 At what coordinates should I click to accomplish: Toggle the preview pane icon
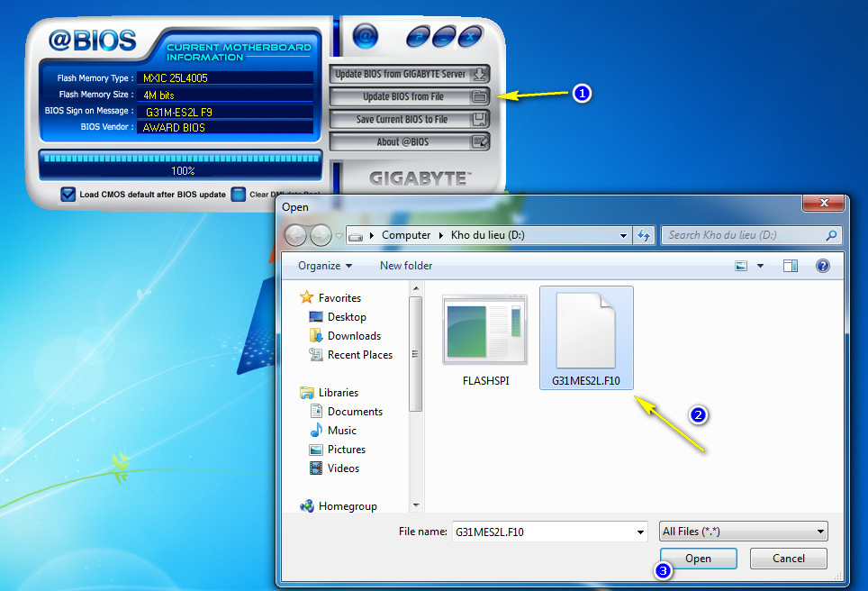click(791, 266)
